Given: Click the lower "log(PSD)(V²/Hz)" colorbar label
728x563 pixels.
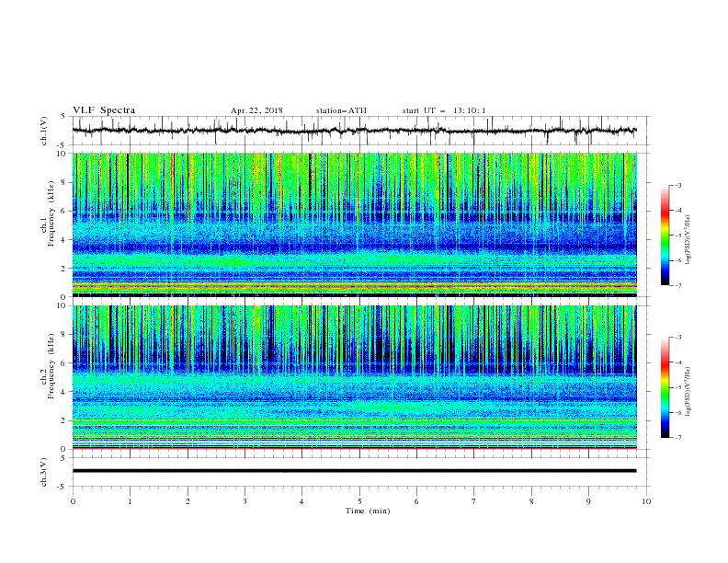Looking at the screenshot, I should (688, 392).
